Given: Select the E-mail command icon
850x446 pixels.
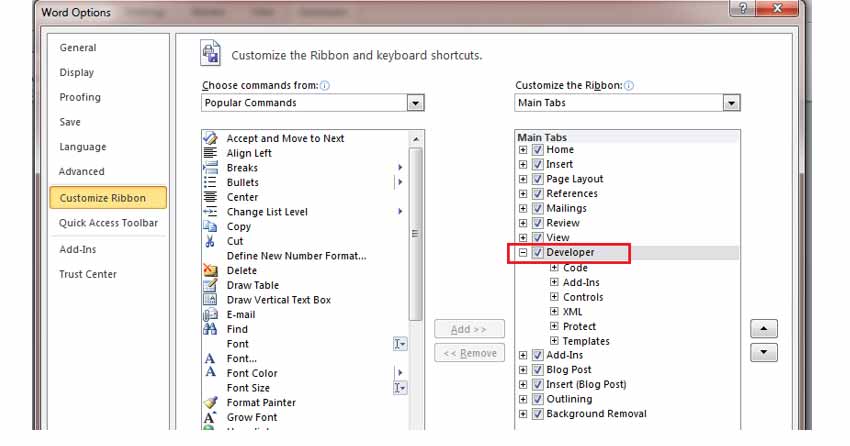Looking at the screenshot, I should (x=210, y=314).
